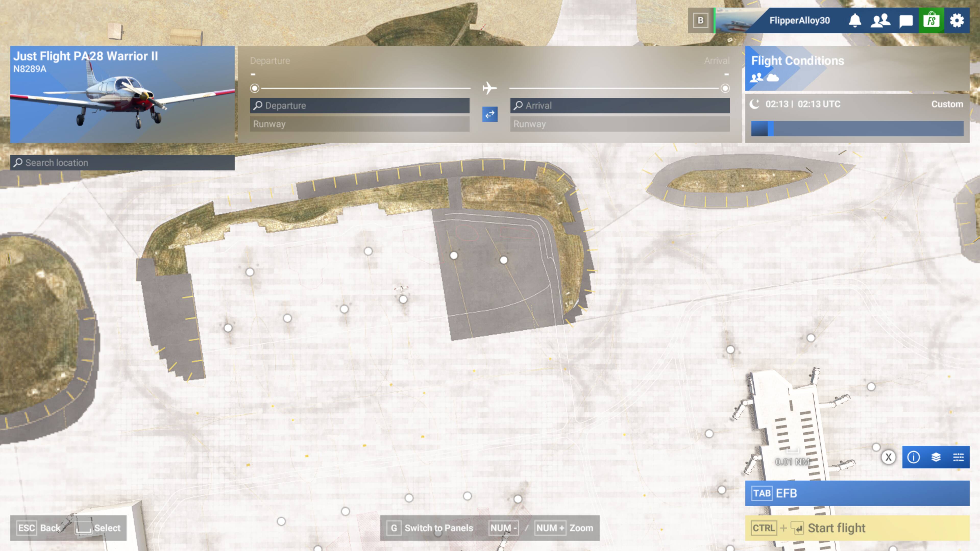Open the notifications bell icon

point(855,20)
